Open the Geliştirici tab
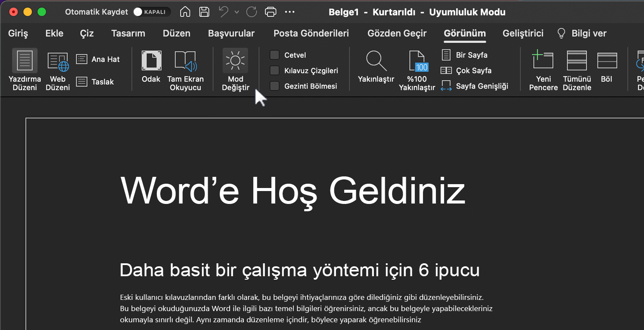Screen dimensions: 644x330 [523, 34]
